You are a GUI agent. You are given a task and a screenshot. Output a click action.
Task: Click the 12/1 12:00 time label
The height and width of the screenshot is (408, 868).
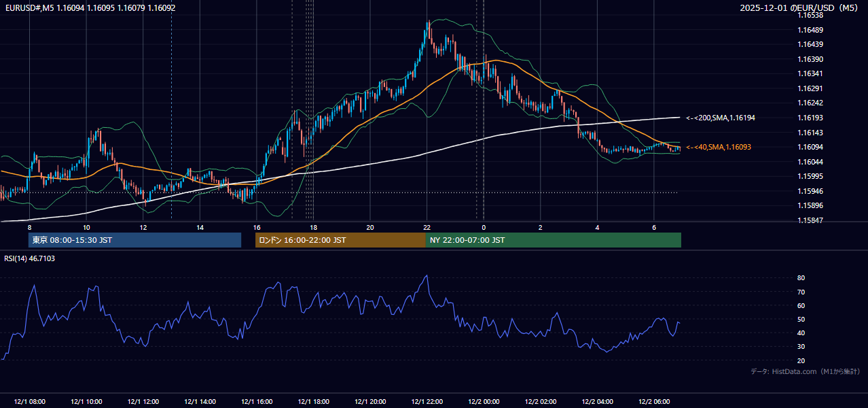[143, 402]
